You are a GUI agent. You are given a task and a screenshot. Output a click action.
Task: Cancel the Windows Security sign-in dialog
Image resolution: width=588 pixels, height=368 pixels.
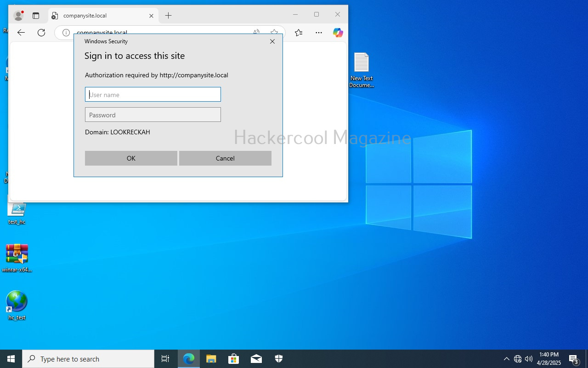point(225,158)
